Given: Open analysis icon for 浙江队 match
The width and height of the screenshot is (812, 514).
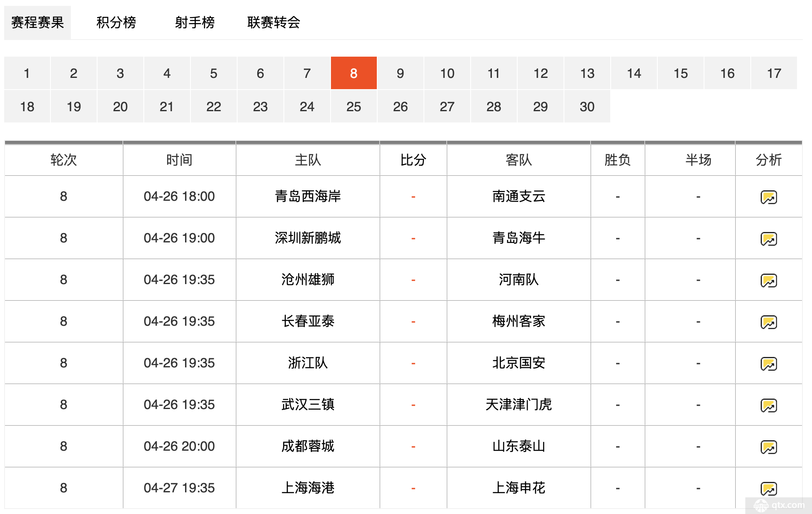Looking at the screenshot, I should pyautogui.click(x=768, y=364).
